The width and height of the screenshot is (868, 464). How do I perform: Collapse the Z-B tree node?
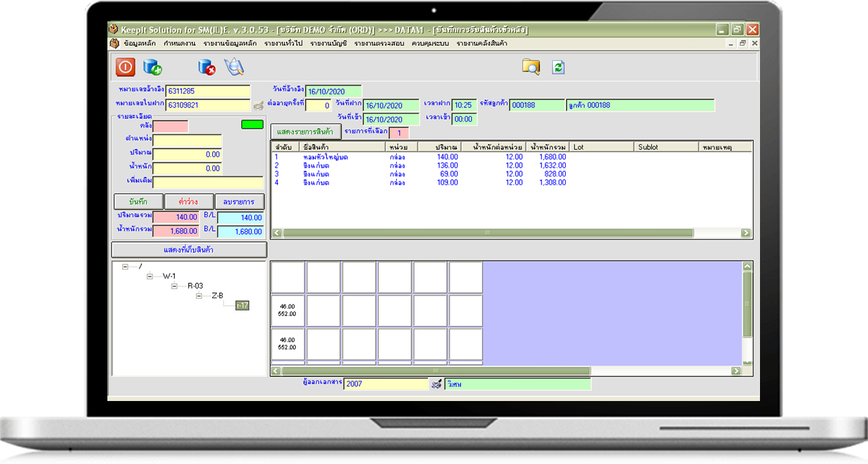(x=199, y=296)
